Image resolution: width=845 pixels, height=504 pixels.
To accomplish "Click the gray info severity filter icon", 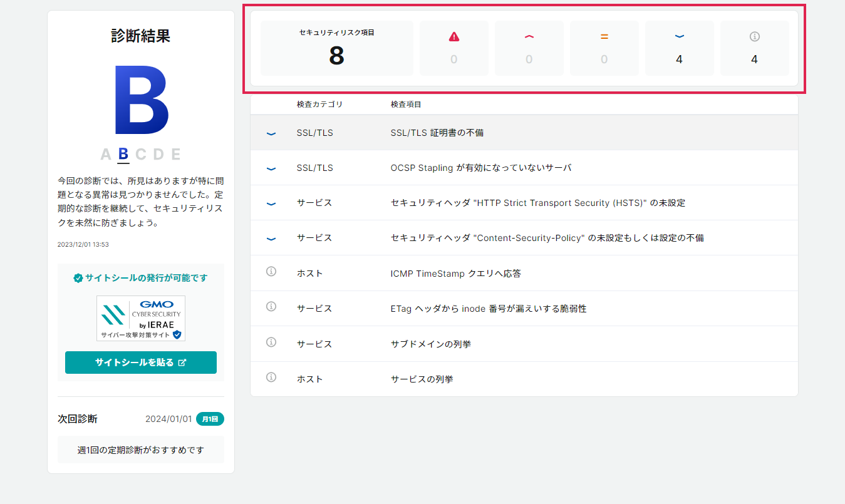I will [x=755, y=37].
